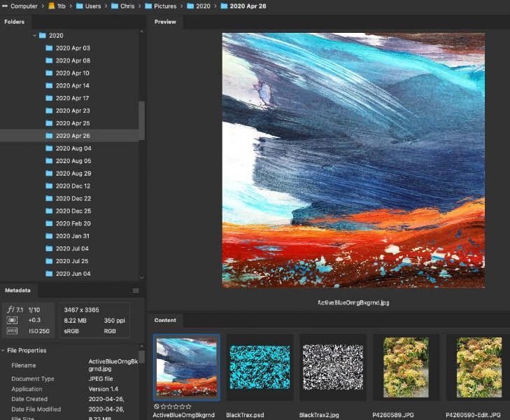Select the BlackTrax2.jpg thumbnail

[333, 367]
